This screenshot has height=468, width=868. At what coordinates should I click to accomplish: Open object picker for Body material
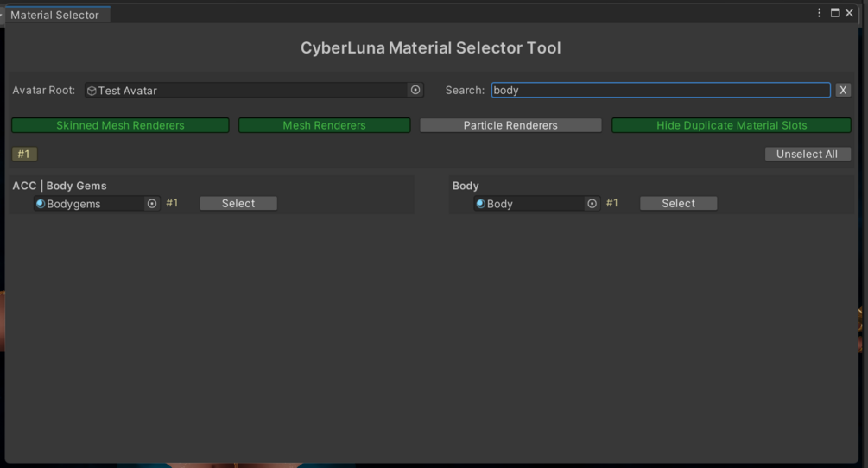[x=592, y=204]
